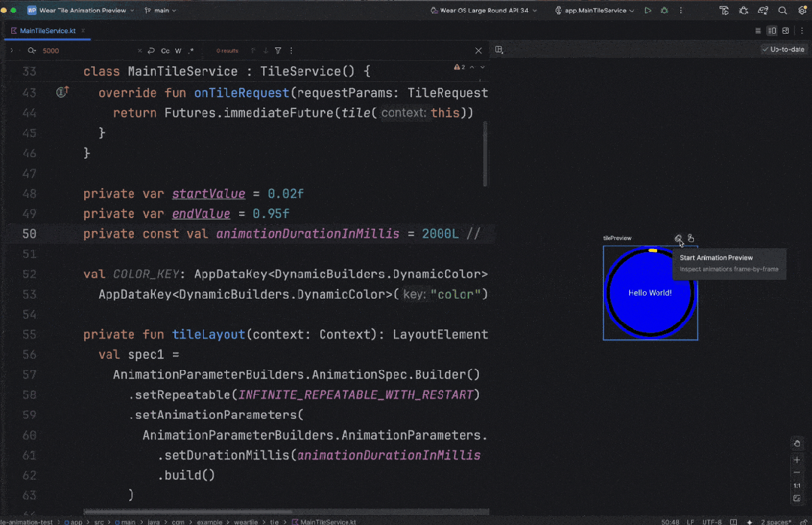
Task: Toggle match case (Cc) in search
Action: pos(165,50)
